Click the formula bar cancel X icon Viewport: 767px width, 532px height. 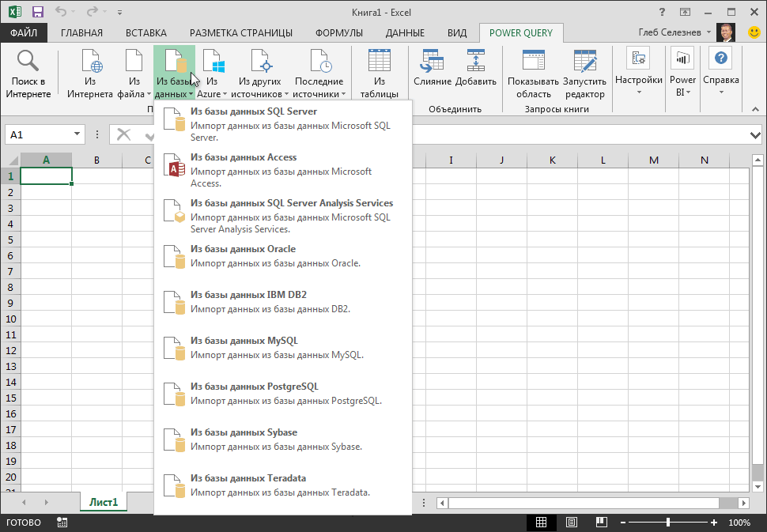point(124,134)
